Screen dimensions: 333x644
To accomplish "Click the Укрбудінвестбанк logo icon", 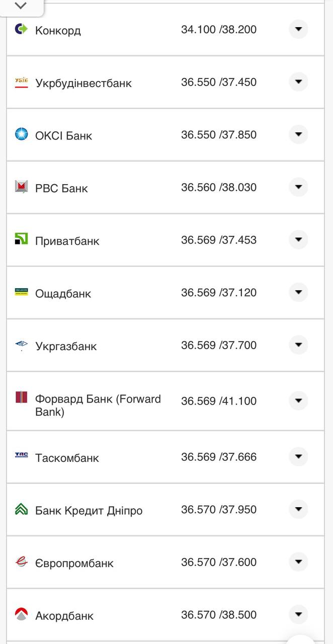I will tap(21, 83).
